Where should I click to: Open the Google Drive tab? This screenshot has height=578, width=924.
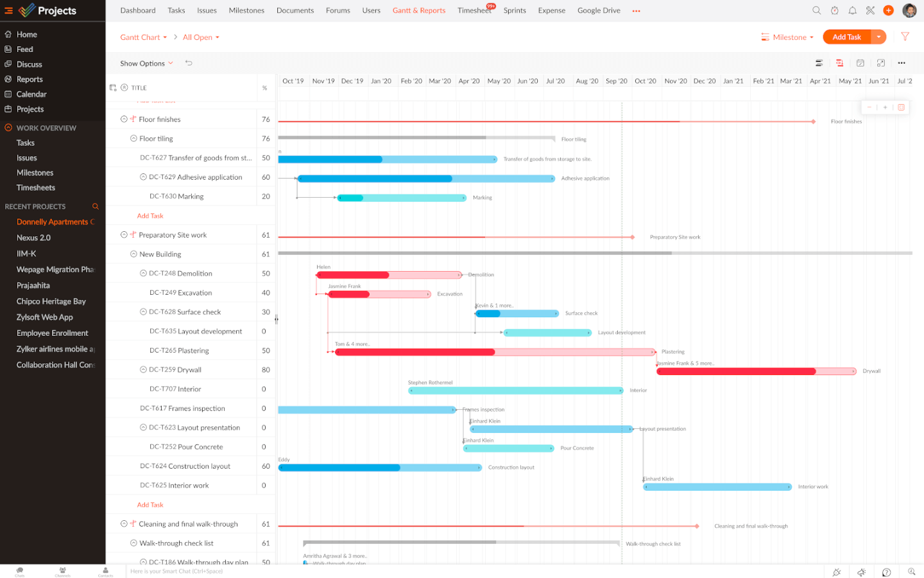599,10
